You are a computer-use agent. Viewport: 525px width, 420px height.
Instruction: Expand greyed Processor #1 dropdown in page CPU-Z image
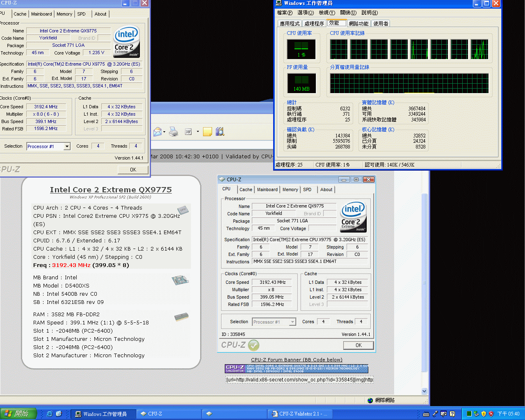coord(292,322)
